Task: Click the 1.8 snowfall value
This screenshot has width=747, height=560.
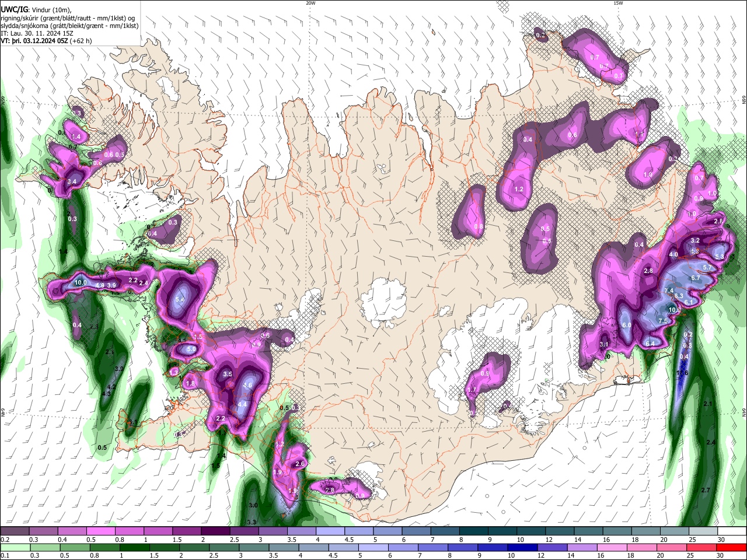Action: (x=190, y=383)
